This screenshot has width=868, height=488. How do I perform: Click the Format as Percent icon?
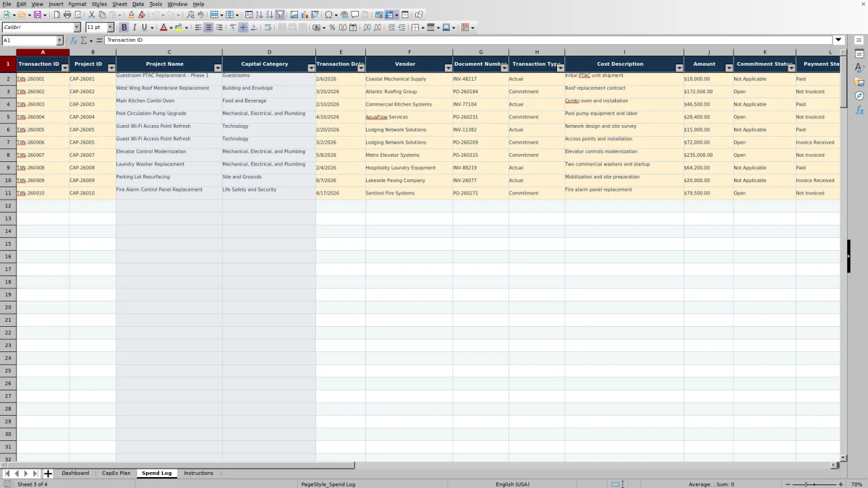click(332, 27)
